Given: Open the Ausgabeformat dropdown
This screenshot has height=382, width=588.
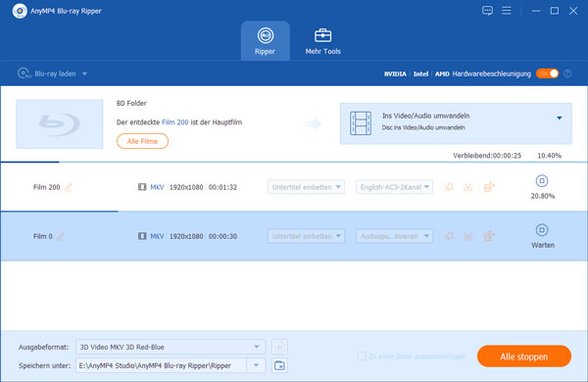Looking at the screenshot, I should (x=171, y=347).
